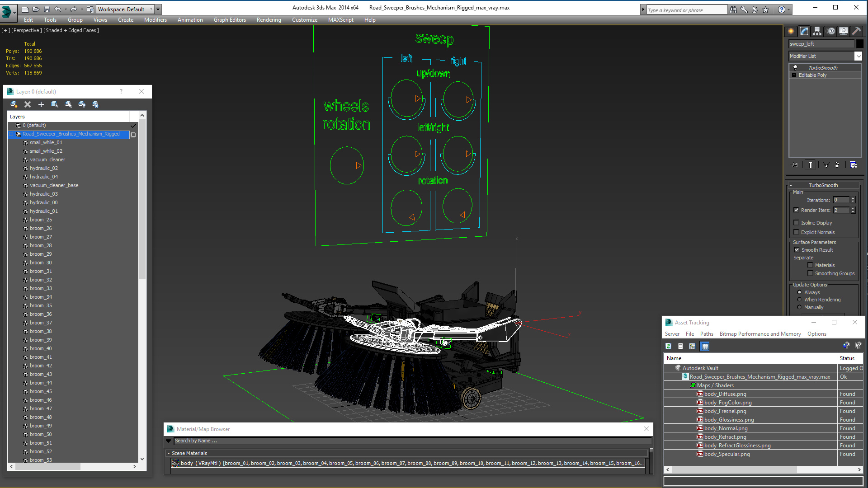Open the Workspace: Default dropdown
This screenshot has height=488, width=868.
pyautogui.click(x=125, y=9)
